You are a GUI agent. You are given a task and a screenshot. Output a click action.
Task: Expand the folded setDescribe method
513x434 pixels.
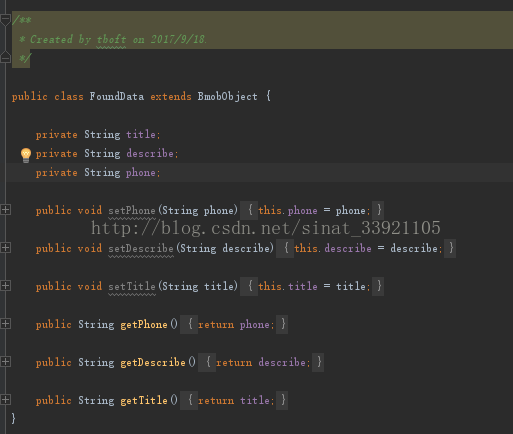click(x=5, y=248)
